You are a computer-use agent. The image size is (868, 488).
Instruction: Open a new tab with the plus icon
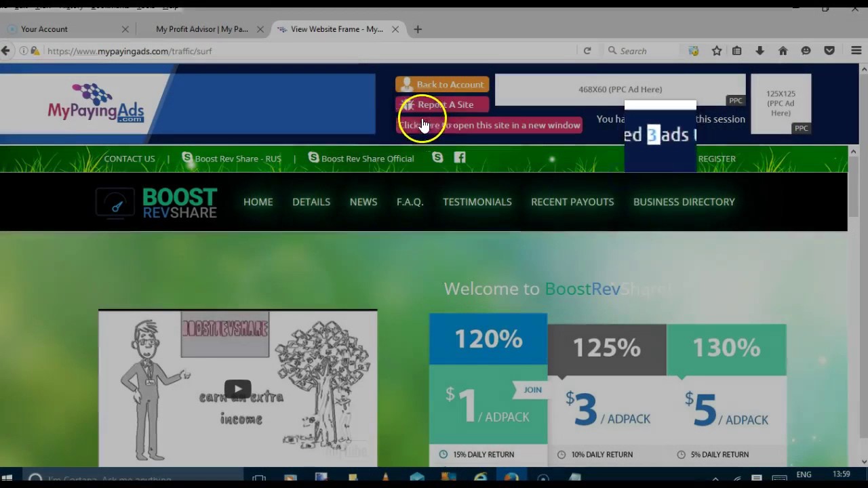418,29
